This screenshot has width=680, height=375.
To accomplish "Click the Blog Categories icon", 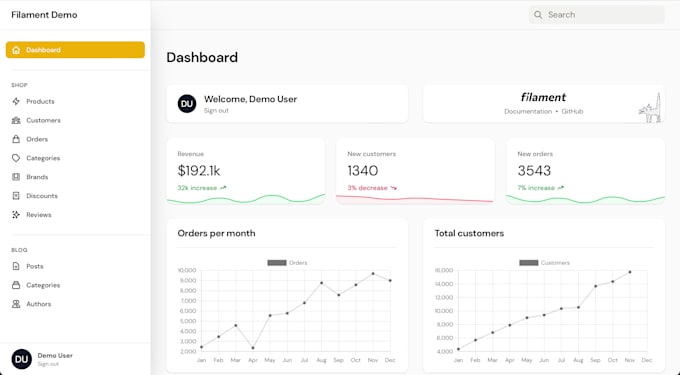I will point(16,285).
